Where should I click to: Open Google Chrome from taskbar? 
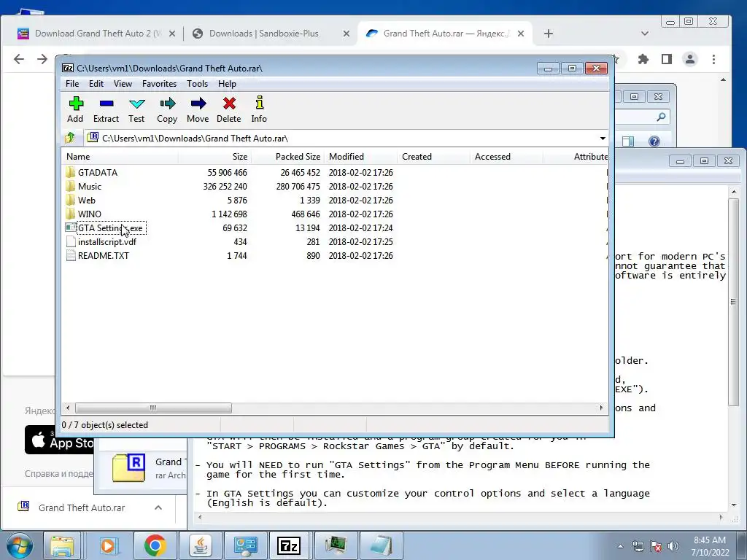[155, 545]
